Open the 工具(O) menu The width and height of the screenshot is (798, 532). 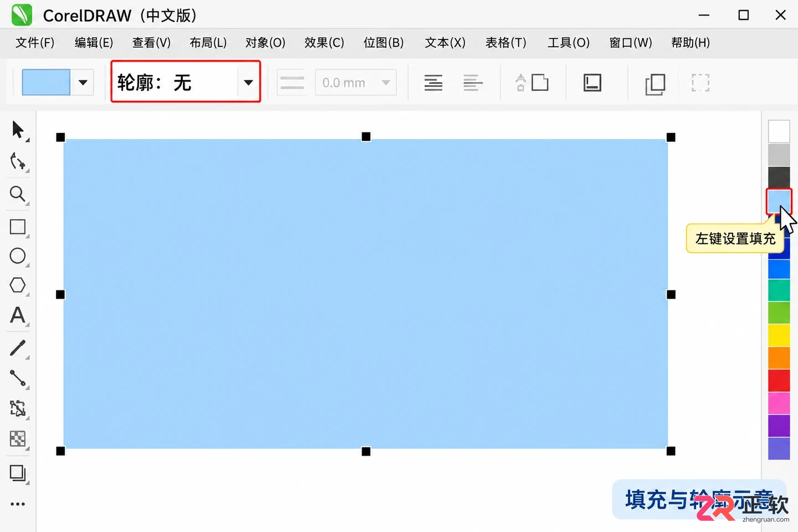[569, 43]
